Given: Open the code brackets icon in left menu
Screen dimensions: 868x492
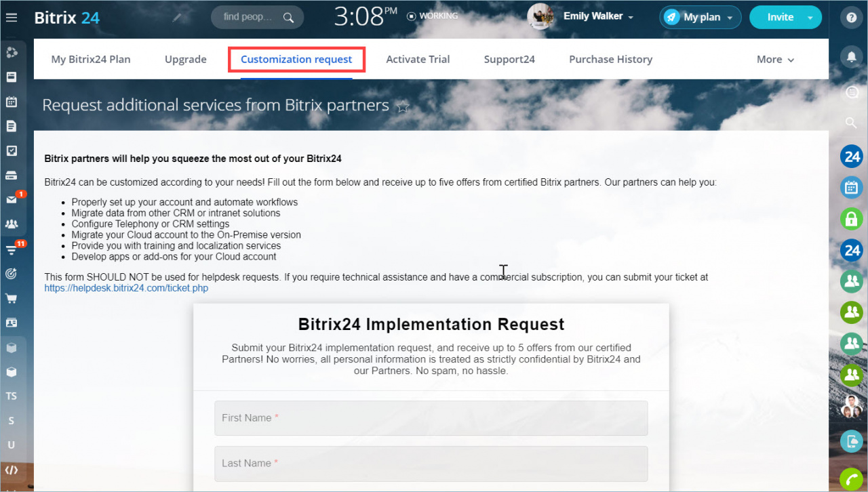Looking at the screenshot, I should coord(12,470).
